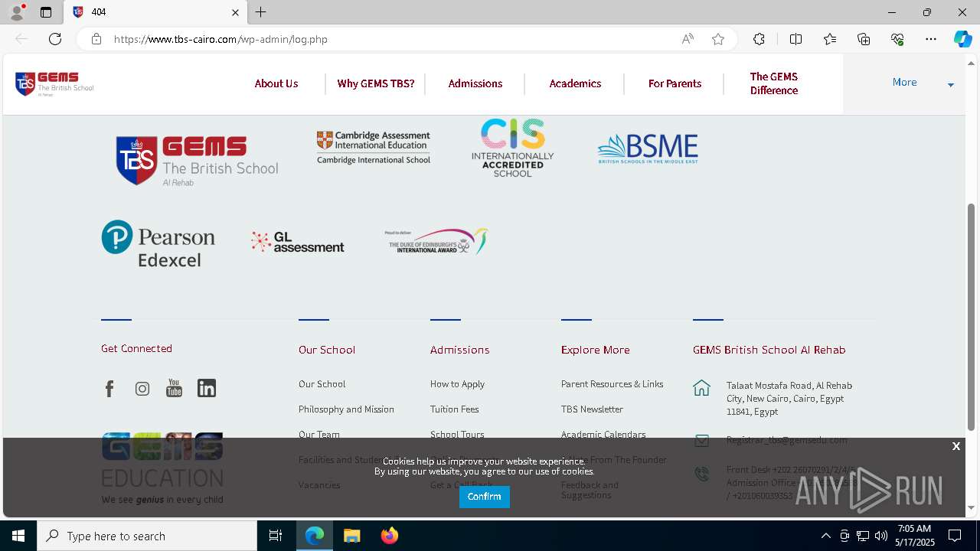Image resolution: width=980 pixels, height=551 pixels.
Task: Click the GL assessment logo
Action: point(298,242)
